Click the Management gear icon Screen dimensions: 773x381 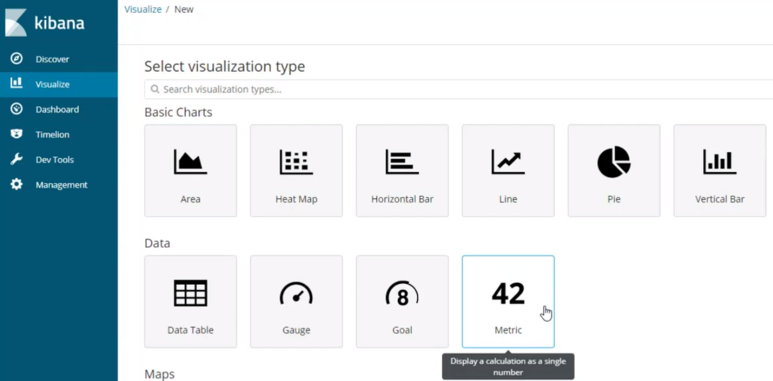point(16,184)
